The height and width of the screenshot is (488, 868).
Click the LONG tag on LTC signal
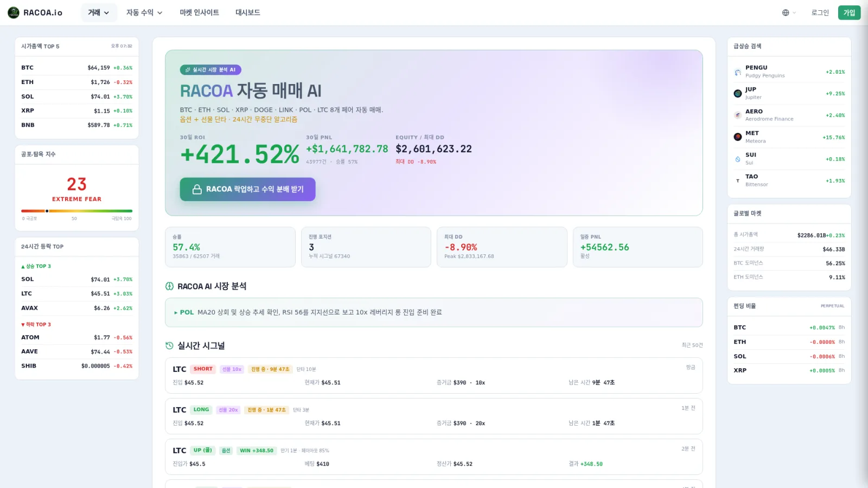(x=201, y=410)
